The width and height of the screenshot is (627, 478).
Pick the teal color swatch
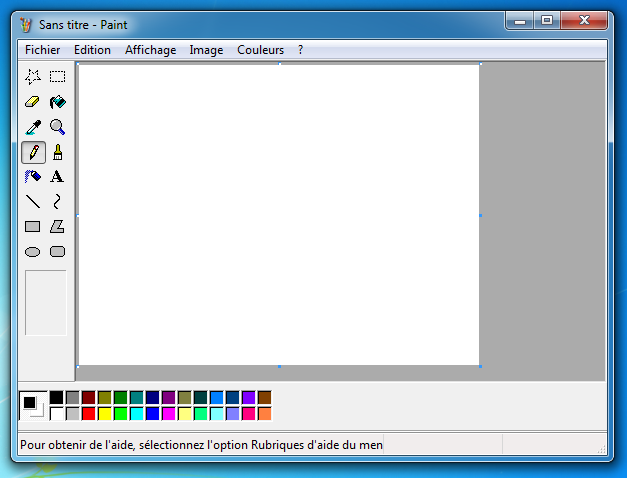point(136,398)
